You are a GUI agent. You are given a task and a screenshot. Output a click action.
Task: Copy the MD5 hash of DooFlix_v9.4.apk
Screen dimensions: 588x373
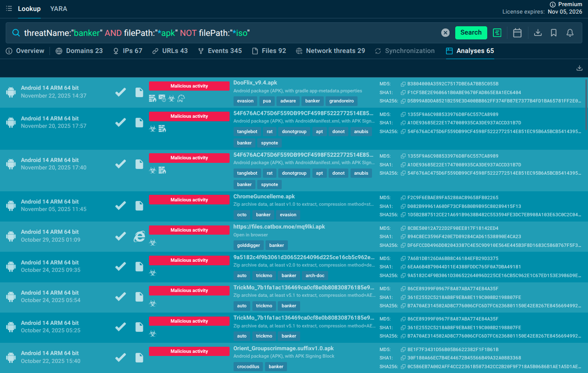404,84
